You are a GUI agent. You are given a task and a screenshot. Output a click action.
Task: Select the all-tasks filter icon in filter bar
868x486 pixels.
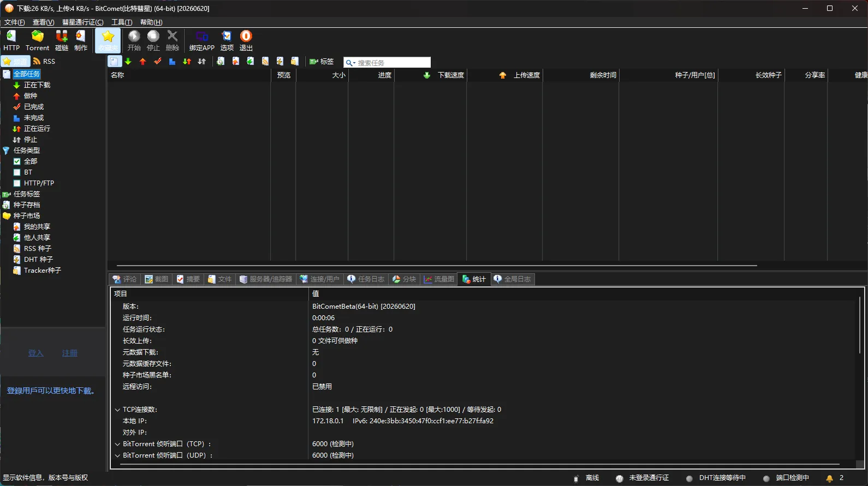(x=114, y=62)
